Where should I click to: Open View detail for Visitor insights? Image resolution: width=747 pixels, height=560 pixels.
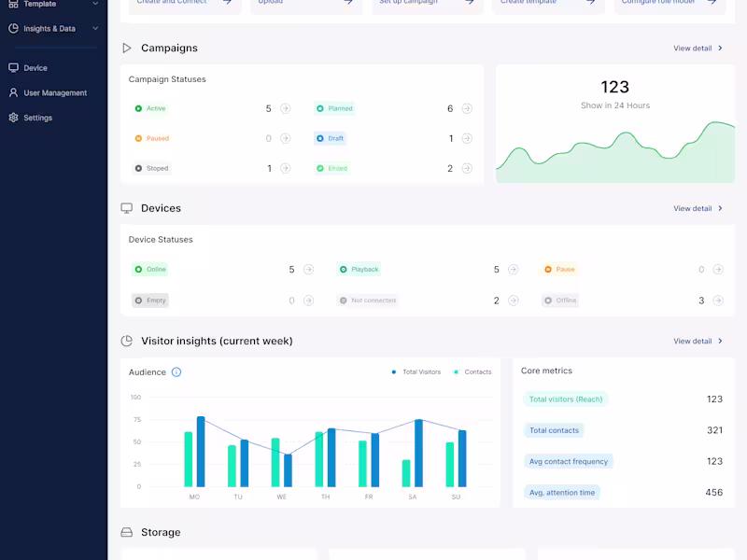pos(695,341)
